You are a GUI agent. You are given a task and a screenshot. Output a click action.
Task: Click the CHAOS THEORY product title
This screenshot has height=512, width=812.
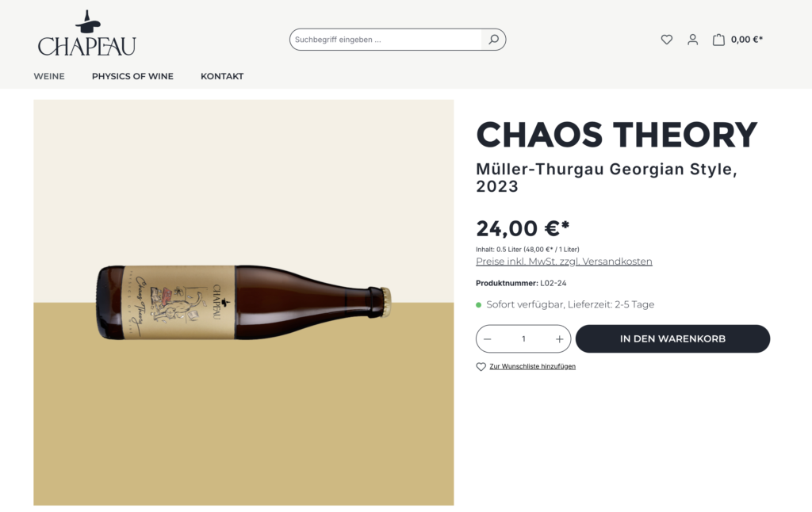(616, 135)
